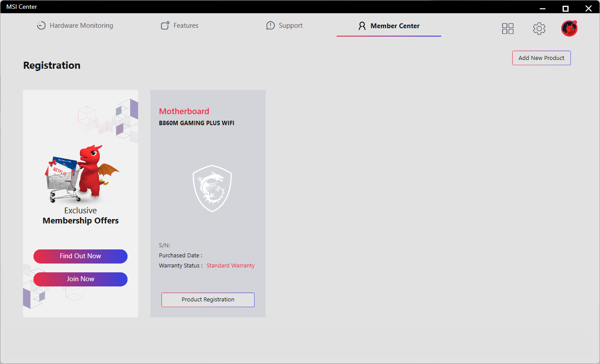Open the Hardware Monitoring tab

point(75,26)
